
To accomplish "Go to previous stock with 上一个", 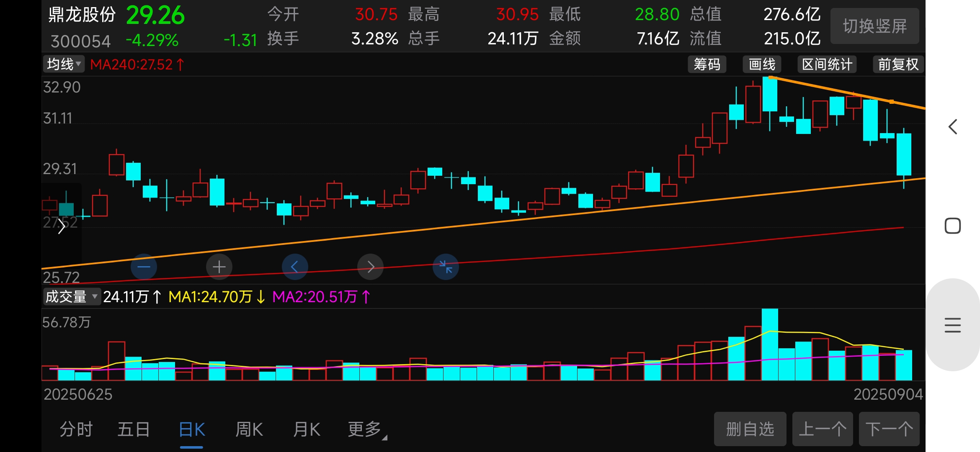I will pyautogui.click(x=823, y=429).
